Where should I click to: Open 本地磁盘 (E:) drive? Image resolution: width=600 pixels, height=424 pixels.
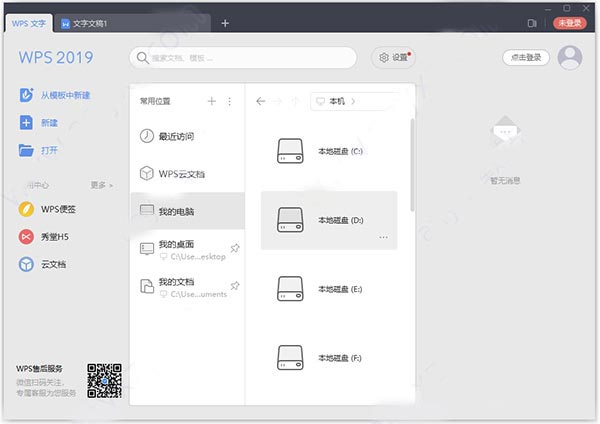point(329,289)
